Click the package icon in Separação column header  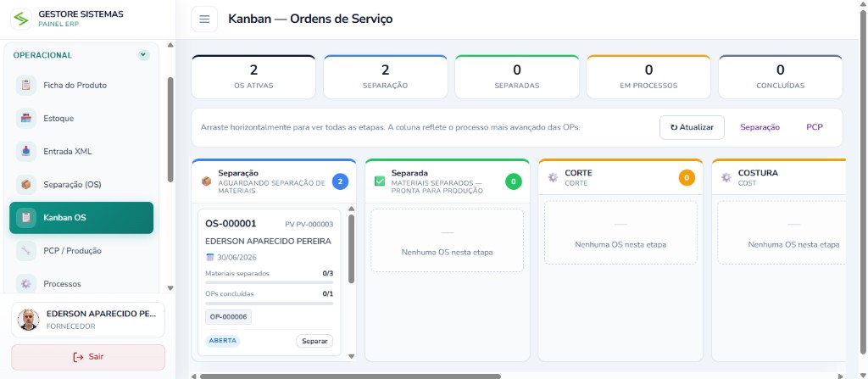pos(207,181)
